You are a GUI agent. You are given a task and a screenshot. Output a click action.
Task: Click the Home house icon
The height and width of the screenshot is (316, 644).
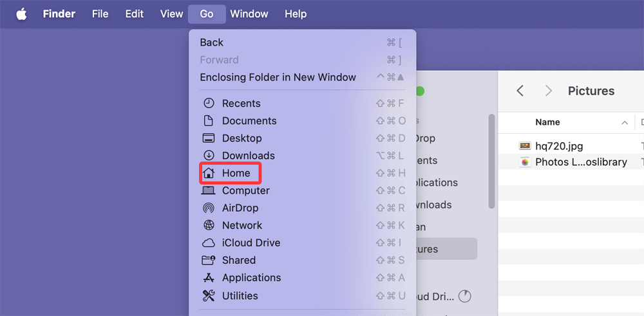coord(209,172)
